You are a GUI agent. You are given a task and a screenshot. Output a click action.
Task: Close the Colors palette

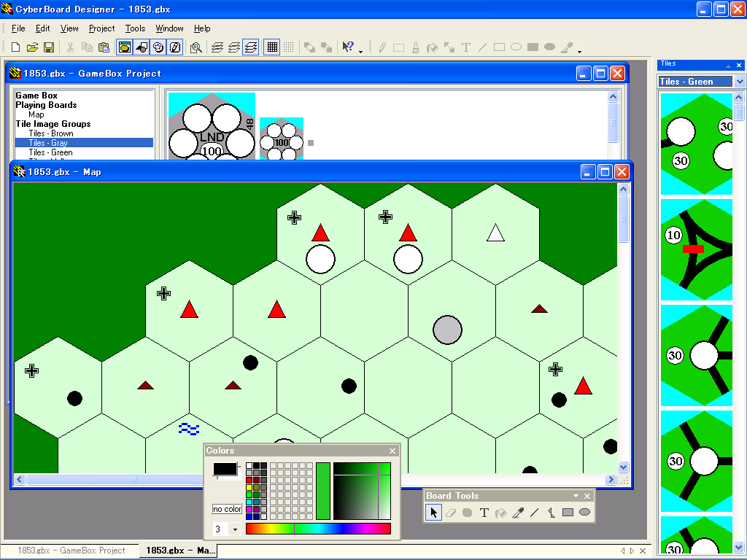[x=392, y=451]
